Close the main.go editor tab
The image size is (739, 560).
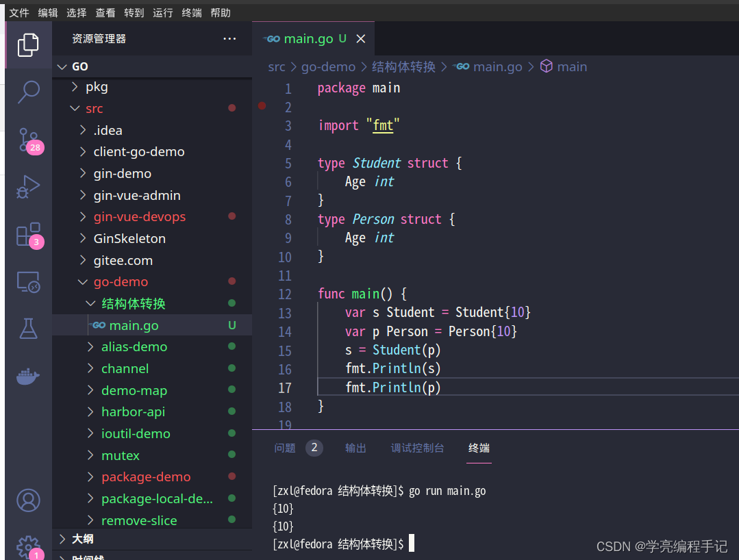[x=360, y=38]
